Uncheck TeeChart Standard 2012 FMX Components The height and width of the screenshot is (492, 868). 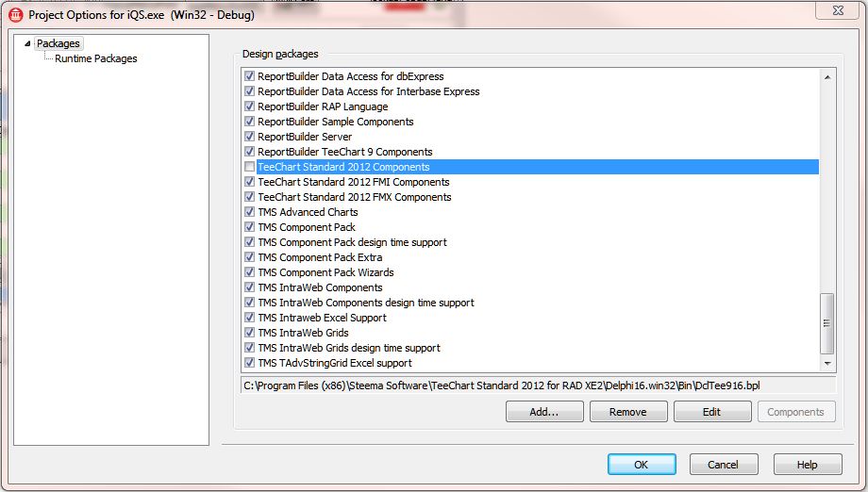pyautogui.click(x=250, y=197)
